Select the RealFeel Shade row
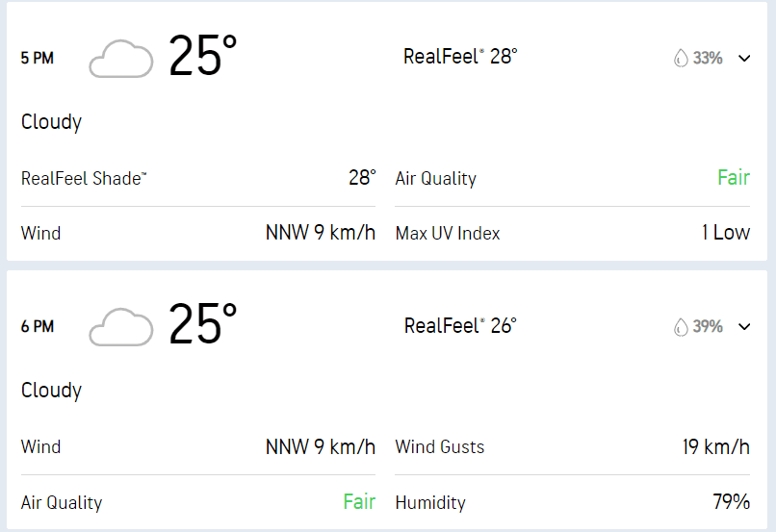 coord(197,178)
